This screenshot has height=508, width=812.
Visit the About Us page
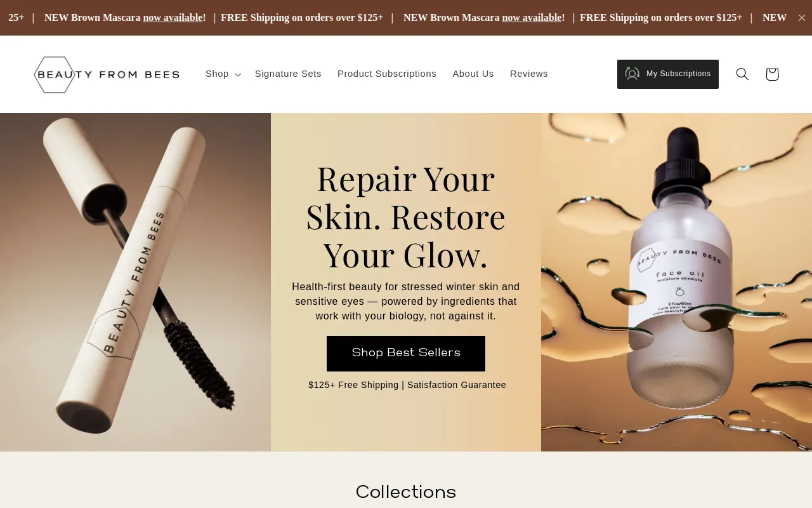pyautogui.click(x=473, y=74)
